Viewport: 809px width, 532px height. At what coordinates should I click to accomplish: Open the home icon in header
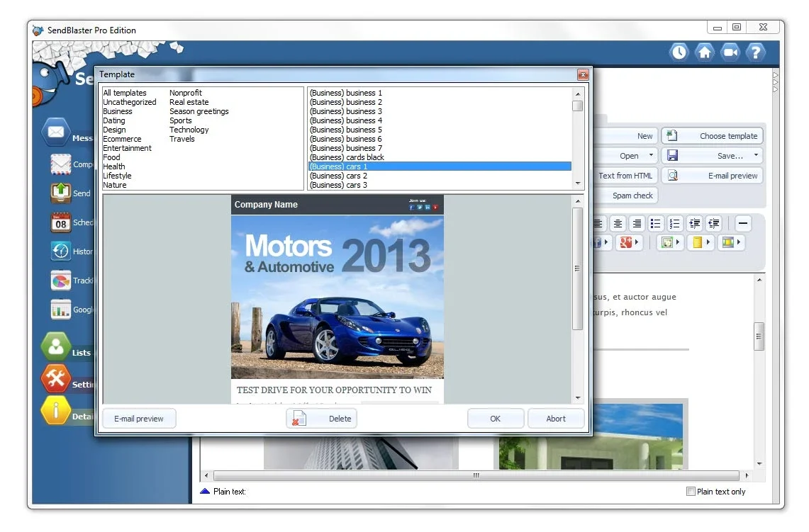(x=704, y=52)
